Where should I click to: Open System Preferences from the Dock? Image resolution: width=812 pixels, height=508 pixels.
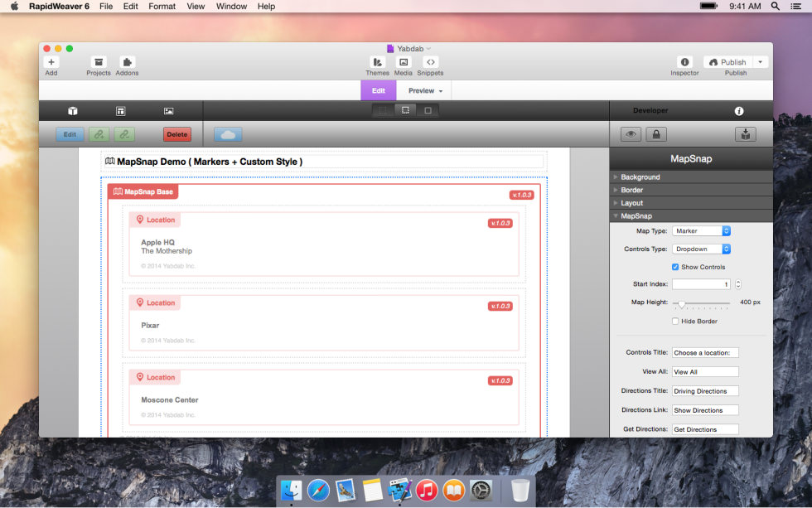coord(481,491)
